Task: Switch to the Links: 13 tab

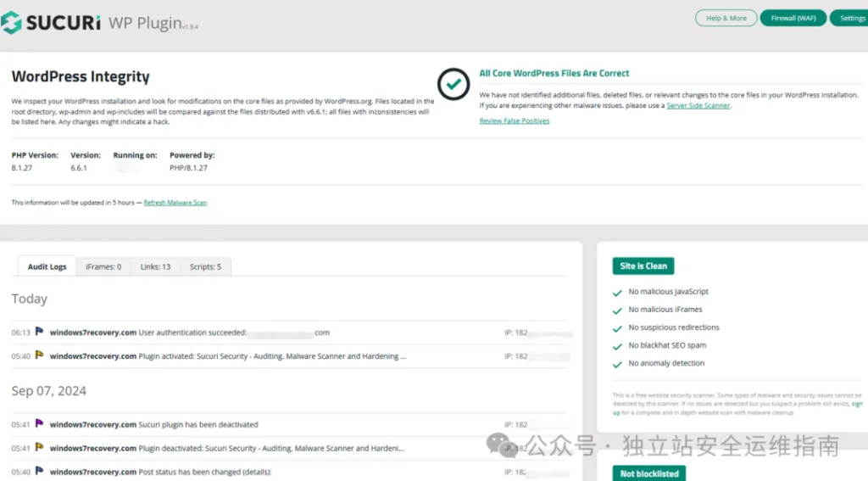Action: (x=156, y=266)
